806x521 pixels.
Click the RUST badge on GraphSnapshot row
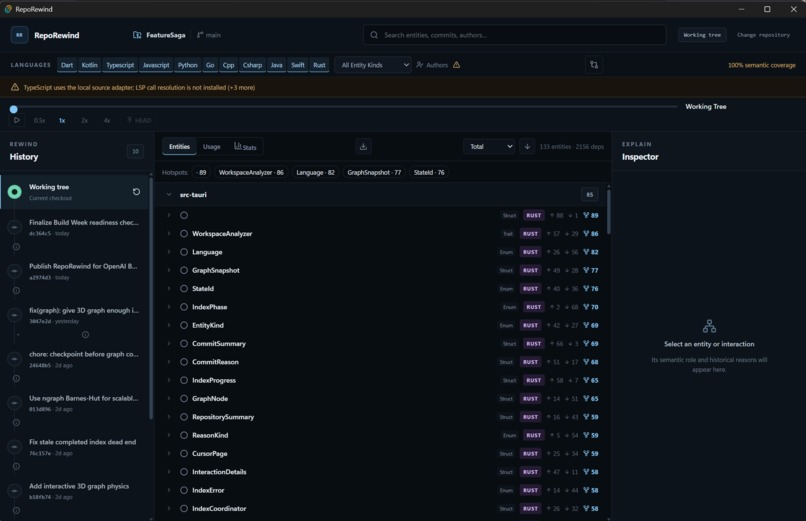[530, 270]
